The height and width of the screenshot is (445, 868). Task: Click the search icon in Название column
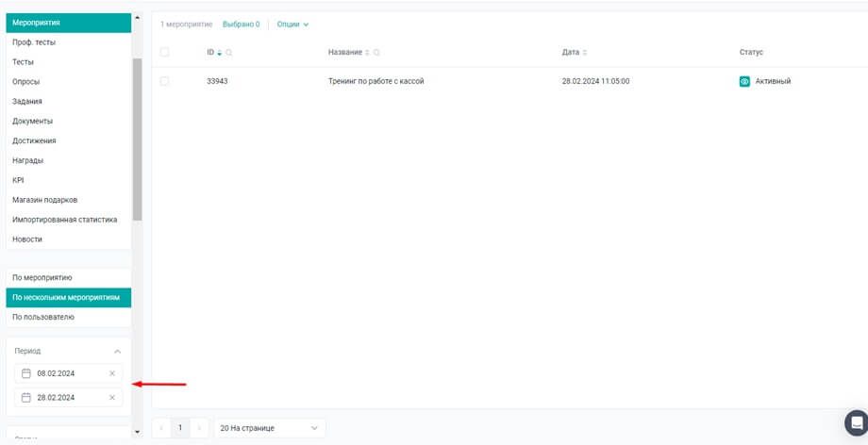(376, 53)
